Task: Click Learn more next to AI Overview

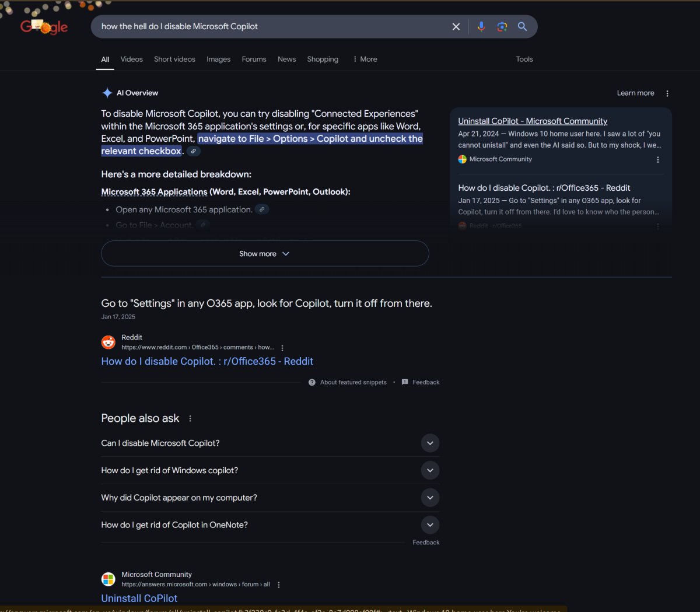Action: [x=635, y=93]
